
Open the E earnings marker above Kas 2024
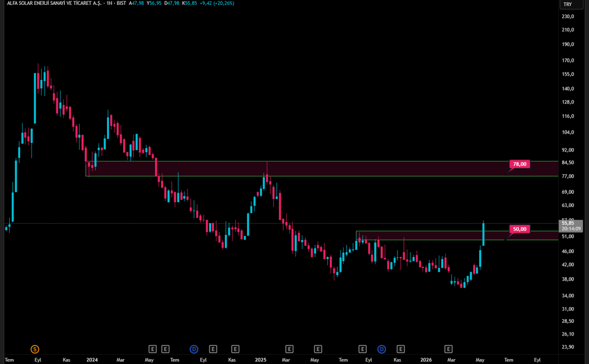point(236,349)
